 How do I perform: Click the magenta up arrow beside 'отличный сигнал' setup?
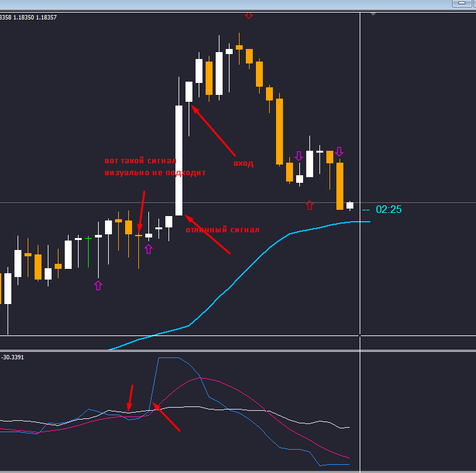pos(148,249)
